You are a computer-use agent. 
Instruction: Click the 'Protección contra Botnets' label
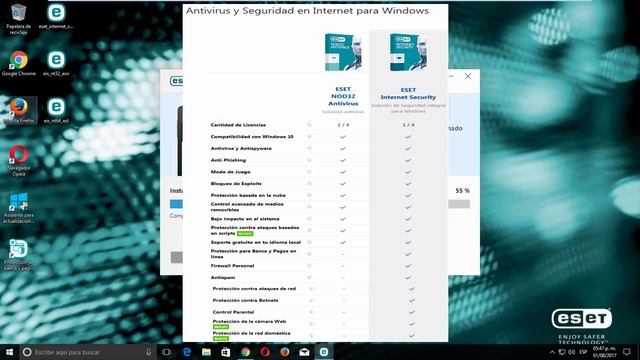click(245, 300)
